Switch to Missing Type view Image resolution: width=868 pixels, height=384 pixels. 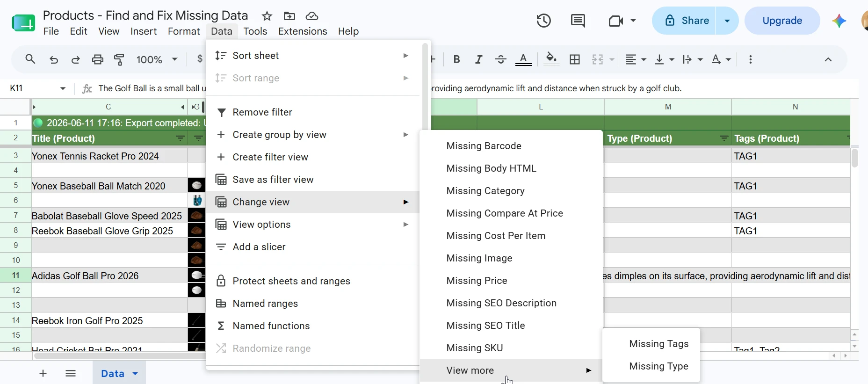click(651, 366)
